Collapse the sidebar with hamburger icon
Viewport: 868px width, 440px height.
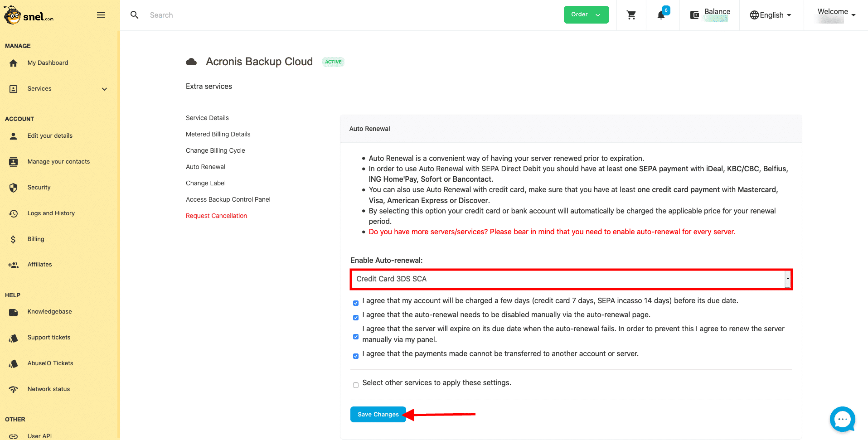coord(101,15)
